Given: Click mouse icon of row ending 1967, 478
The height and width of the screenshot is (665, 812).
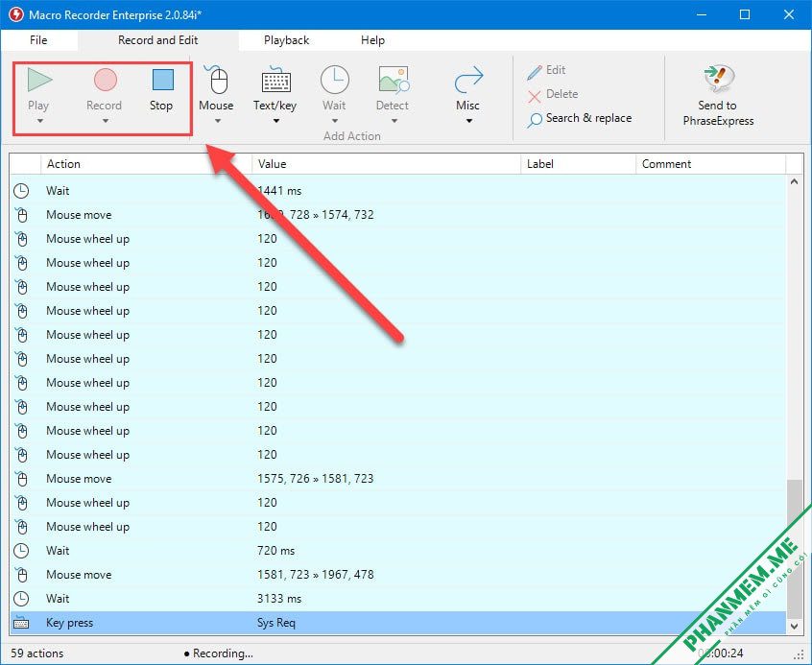Looking at the screenshot, I should pos(21,575).
